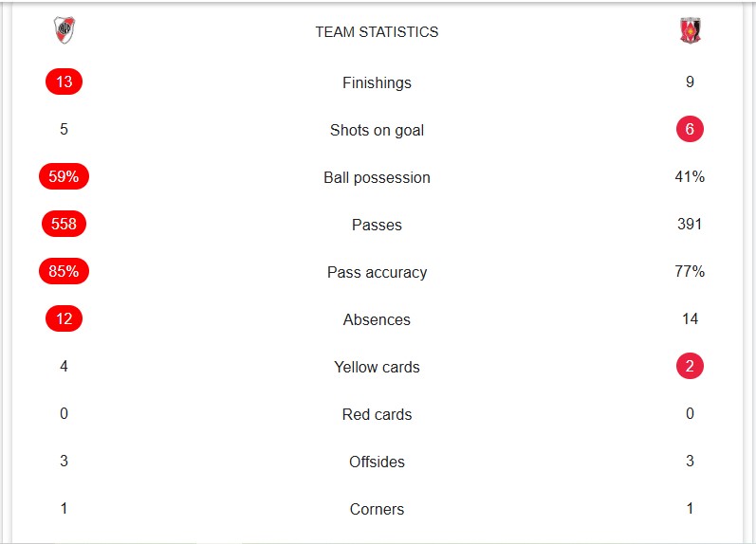Click the TEAM STATISTICS heading
756x544 pixels.
coord(377,32)
